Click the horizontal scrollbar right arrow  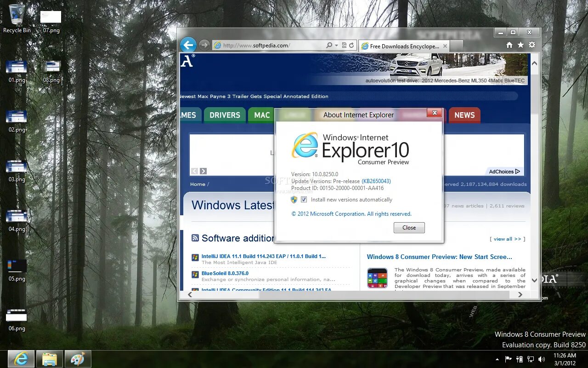pyautogui.click(x=520, y=295)
